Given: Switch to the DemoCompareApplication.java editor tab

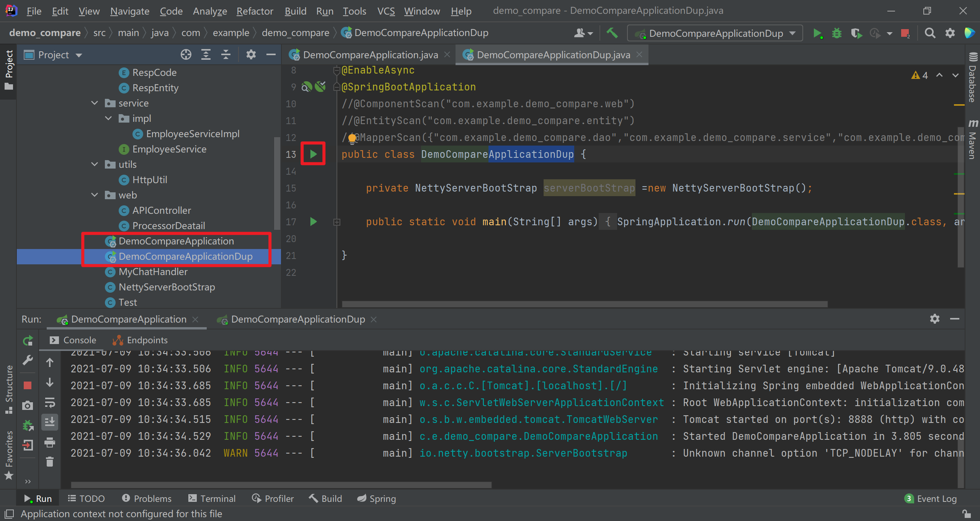Looking at the screenshot, I should coord(370,55).
